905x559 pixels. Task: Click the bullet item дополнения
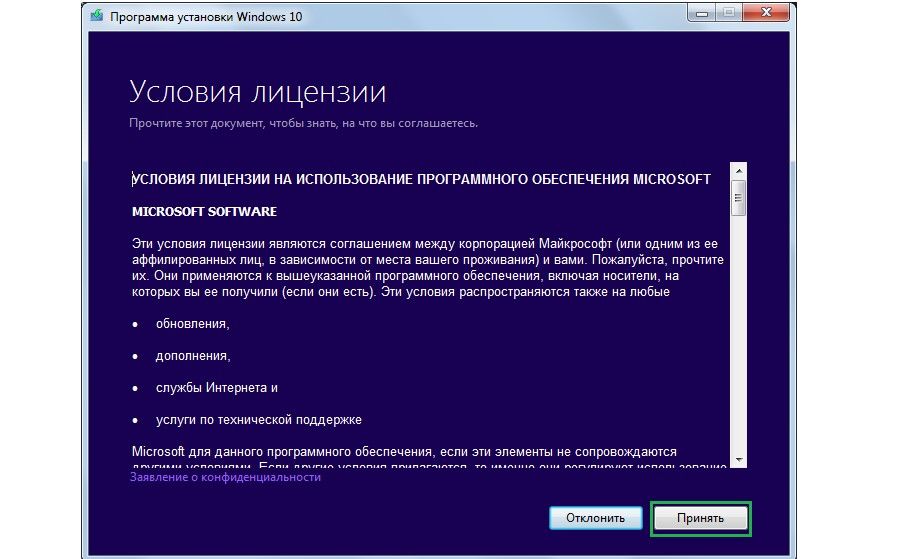[193, 356]
